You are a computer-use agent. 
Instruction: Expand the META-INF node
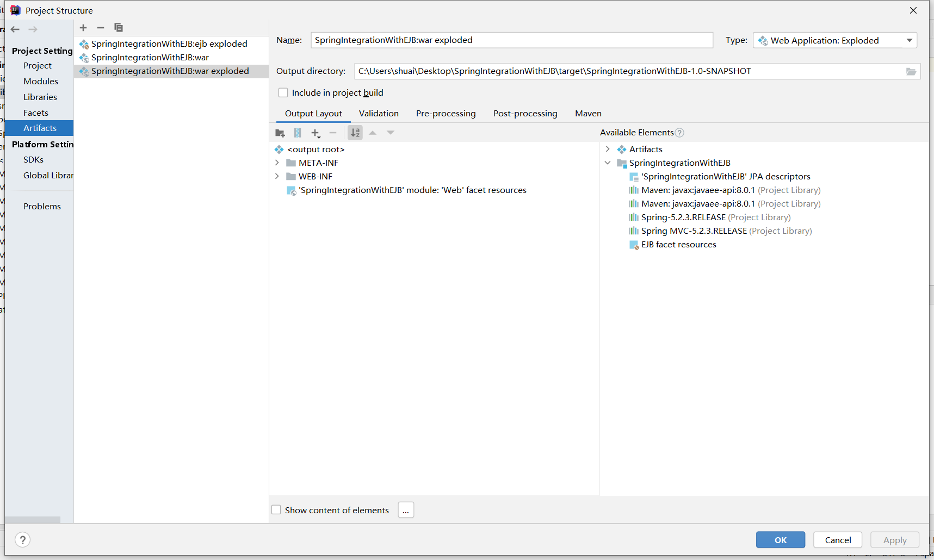[x=277, y=163]
